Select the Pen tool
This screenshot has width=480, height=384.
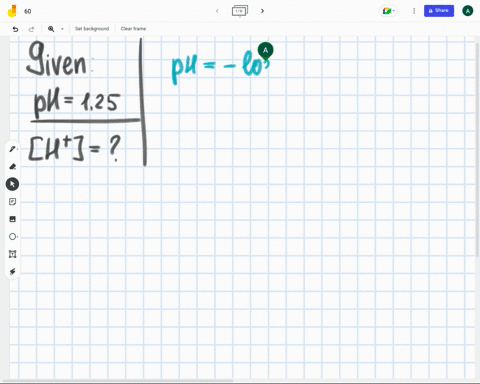[x=13, y=149]
